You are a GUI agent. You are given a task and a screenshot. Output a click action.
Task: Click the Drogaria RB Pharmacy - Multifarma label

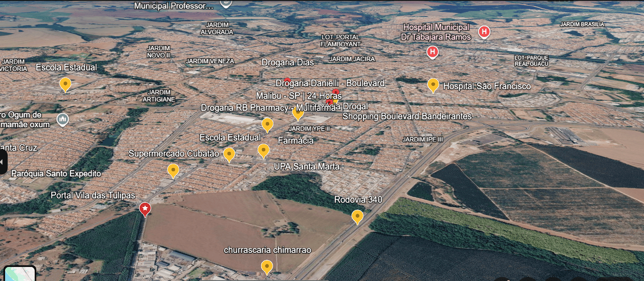(268, 108)
